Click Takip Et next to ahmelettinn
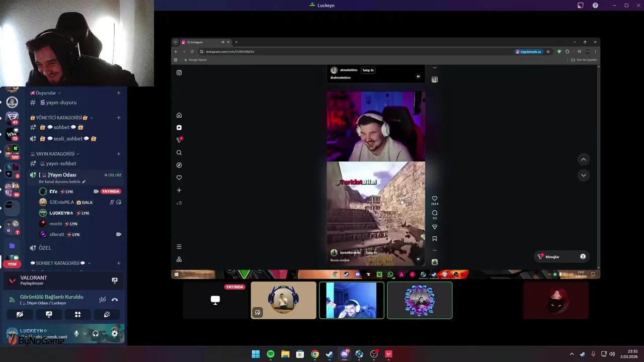Viewport: 644px width, 362px height. coord(368,70)
